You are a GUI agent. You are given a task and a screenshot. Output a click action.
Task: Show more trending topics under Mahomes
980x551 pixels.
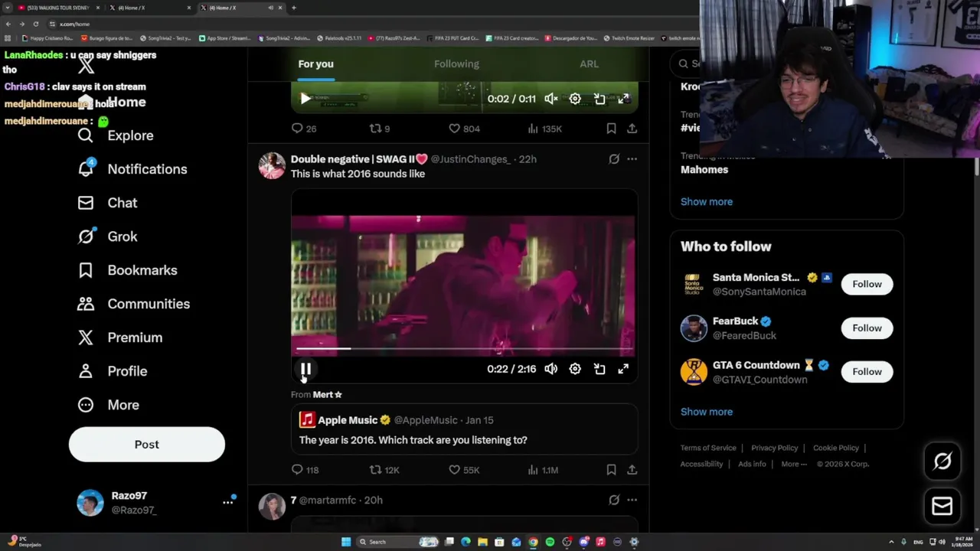point(707,202)
